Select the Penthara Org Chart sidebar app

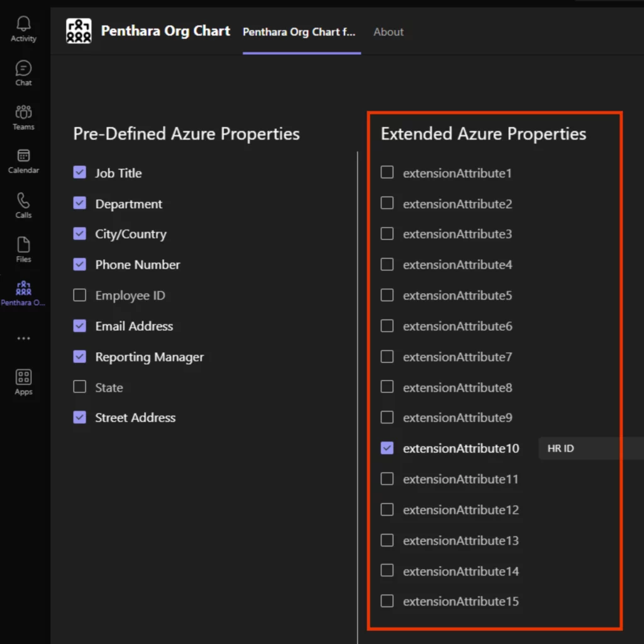(23, 294)
